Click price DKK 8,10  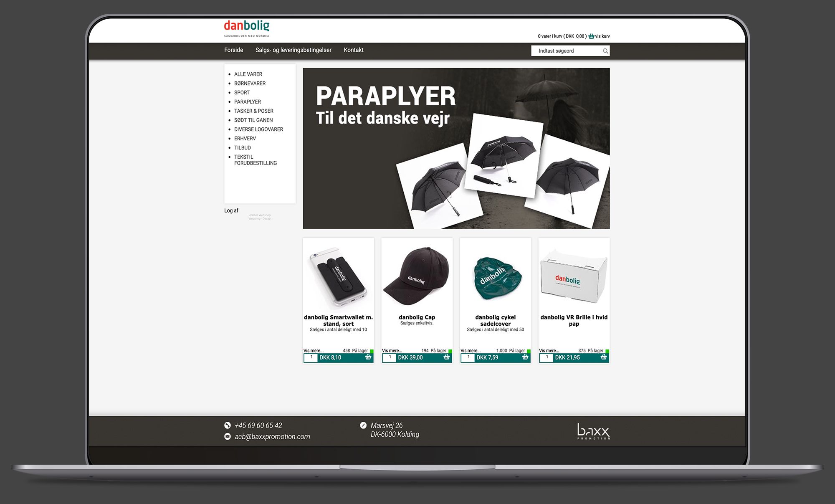pyautogui.click(x=330, y=357)
